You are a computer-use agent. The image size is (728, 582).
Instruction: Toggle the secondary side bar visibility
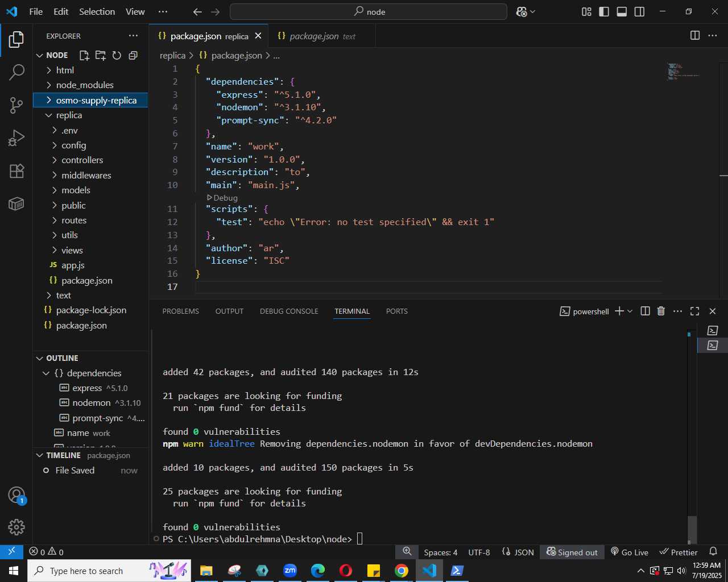click(x=639, y=11)
